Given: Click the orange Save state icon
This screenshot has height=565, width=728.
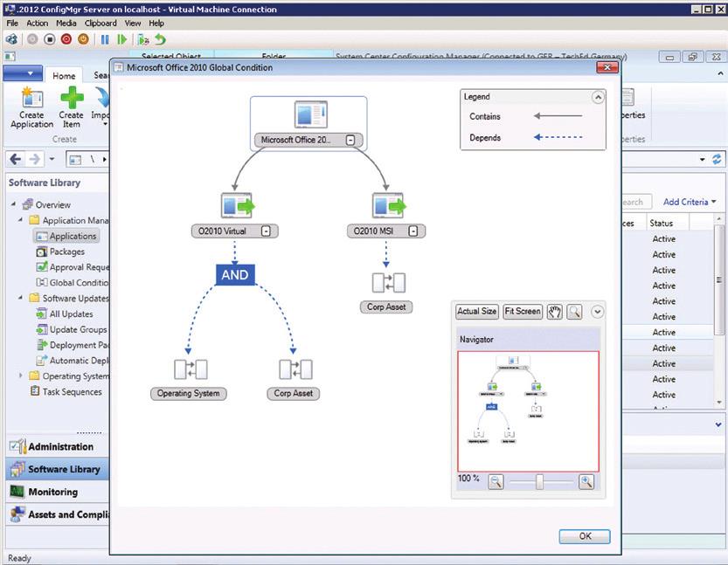Looking at the screenshot, I should tap(84, 39).
